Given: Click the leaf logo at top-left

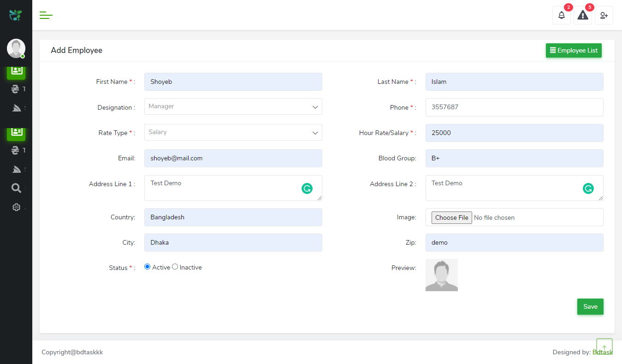Looking at the screenshot, I should 16,15.
